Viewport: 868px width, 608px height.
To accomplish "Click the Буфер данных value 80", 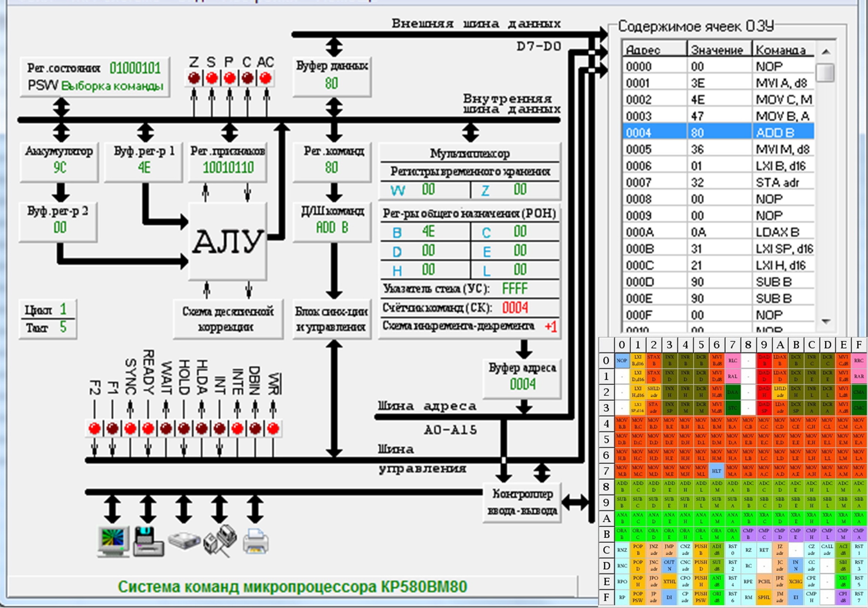I will 331,83.
